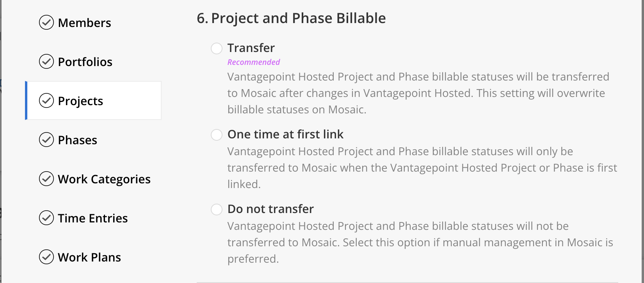This screenshot has height=283, width=644.
Task: Click the Work Categories checkmark icon
Action: pyautogui.click(x=46, y=179)
